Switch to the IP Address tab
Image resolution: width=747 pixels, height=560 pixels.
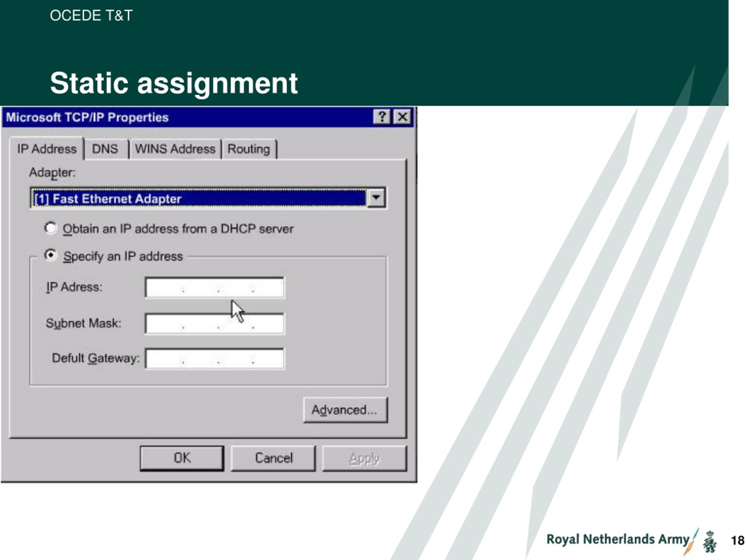47,149
